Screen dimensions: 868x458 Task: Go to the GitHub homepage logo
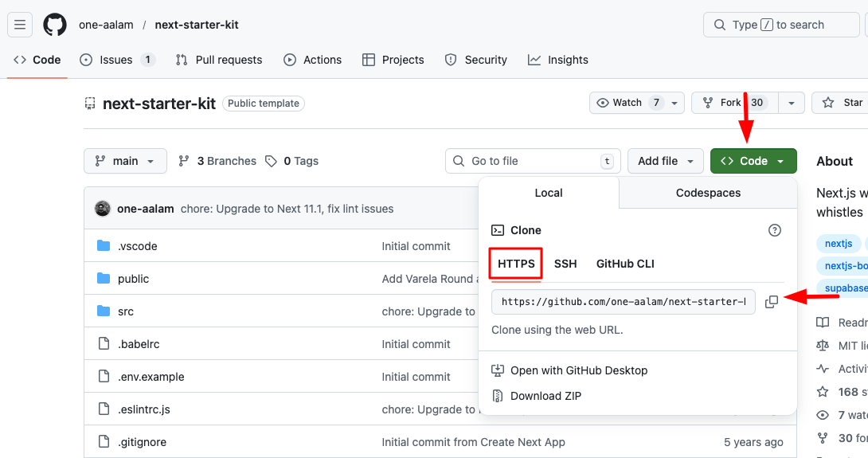(x=55, y=25)
